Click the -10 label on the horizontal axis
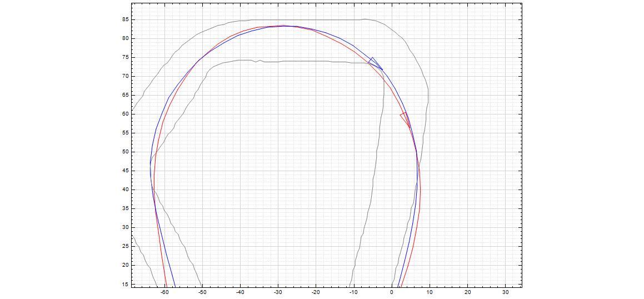 353,292
